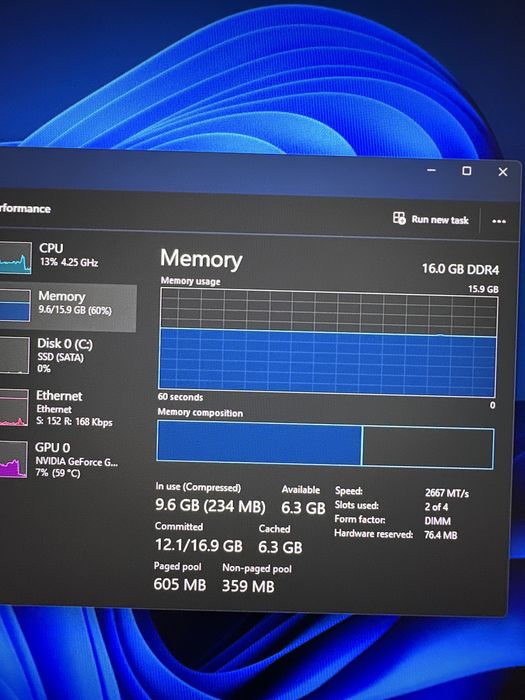Image resolution: width=525 pixels, height=700 pixels.
Task: Open the three-dots more options menu
Action: pos(499,221)
